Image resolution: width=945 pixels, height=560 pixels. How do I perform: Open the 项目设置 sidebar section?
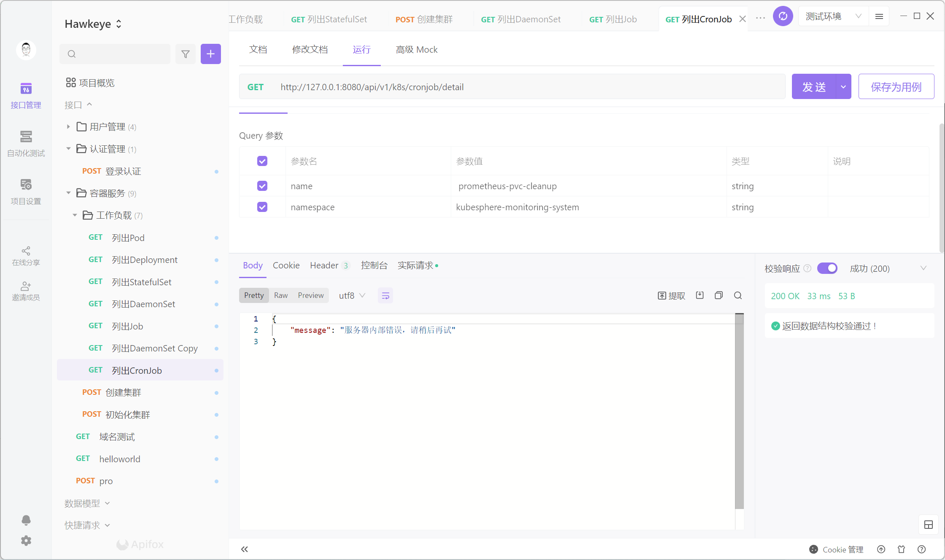tap(26, 192)
